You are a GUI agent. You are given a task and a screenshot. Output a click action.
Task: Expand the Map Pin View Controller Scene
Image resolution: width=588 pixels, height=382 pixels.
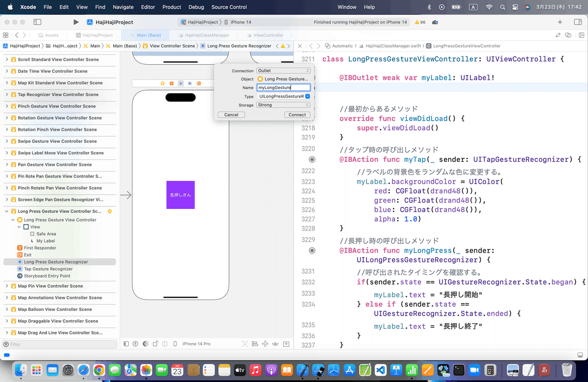[x=7, y=286]
